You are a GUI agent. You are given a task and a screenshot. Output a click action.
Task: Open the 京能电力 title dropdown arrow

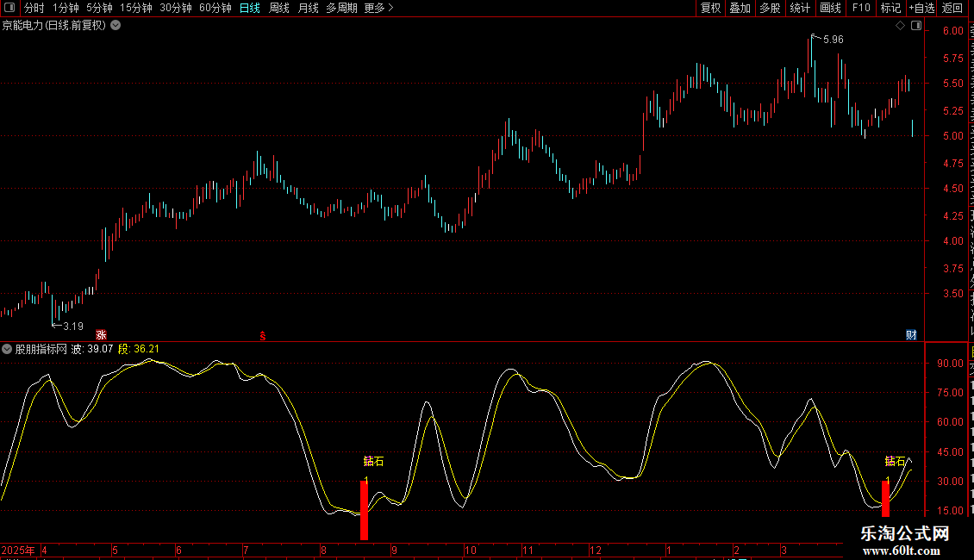click(x=116, y=26)
